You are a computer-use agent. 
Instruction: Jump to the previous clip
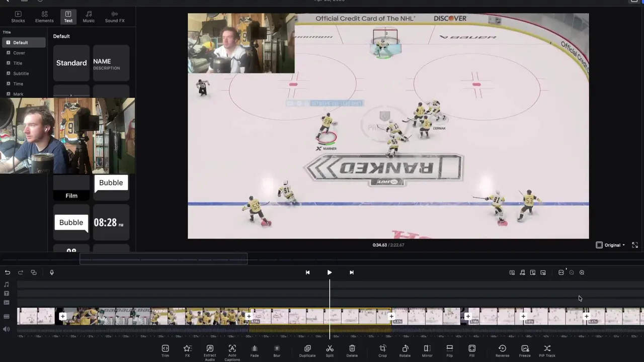(307, 273)
